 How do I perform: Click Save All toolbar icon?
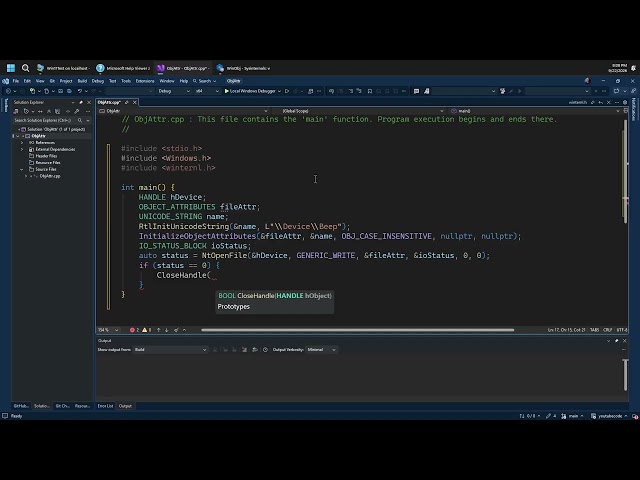tap(69, 91)
